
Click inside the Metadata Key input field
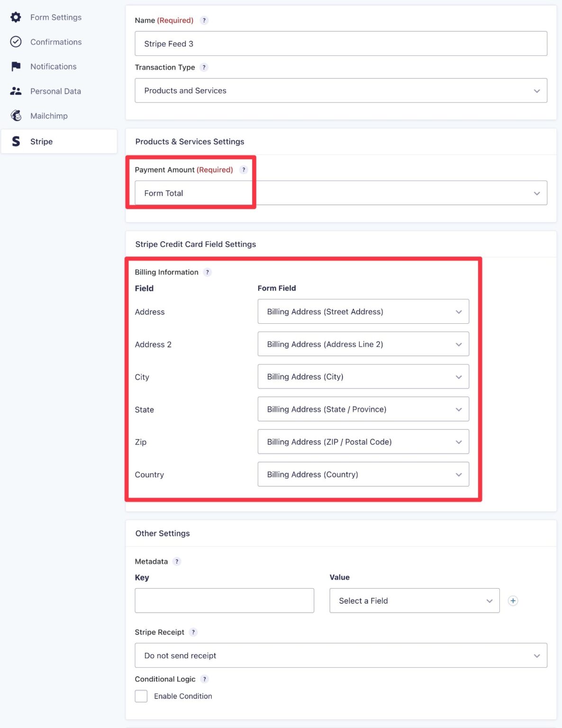224,600
